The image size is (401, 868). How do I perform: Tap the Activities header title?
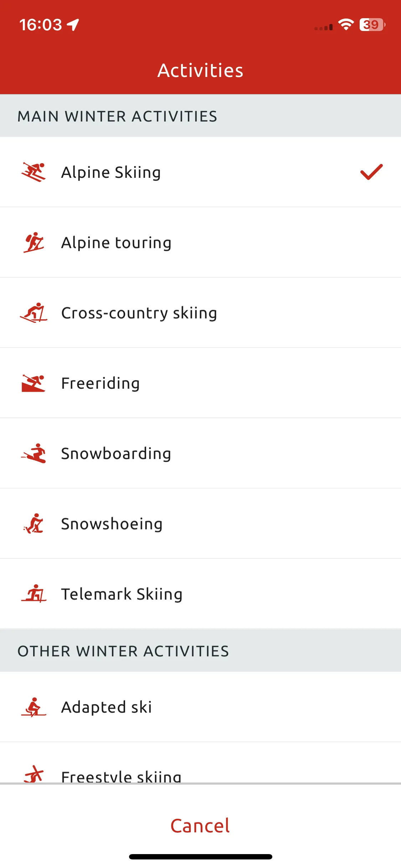click(200, 70)
